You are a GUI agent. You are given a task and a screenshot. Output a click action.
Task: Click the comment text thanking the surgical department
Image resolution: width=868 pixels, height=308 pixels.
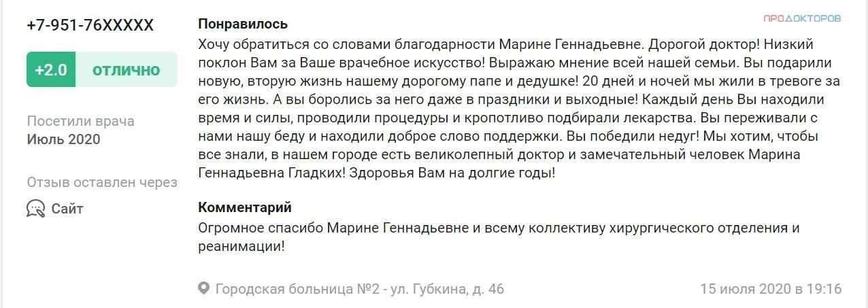(x=499, y=237)
